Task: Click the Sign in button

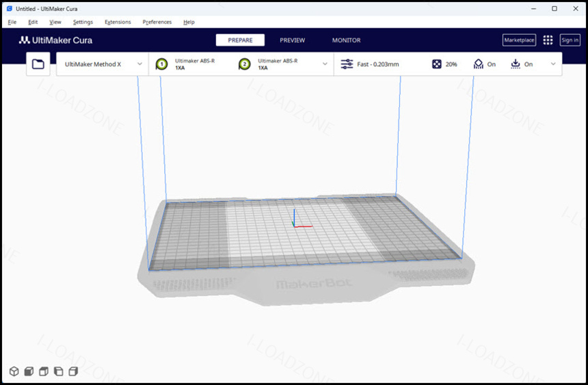Action: [570, 40]
